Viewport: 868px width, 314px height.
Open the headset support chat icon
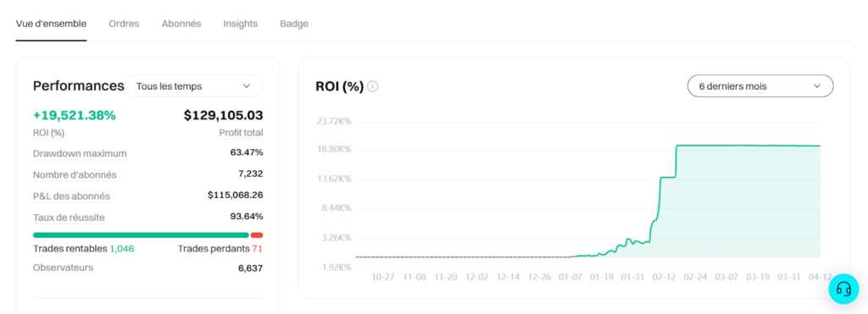pyautogui.click(x=843, y=289)
